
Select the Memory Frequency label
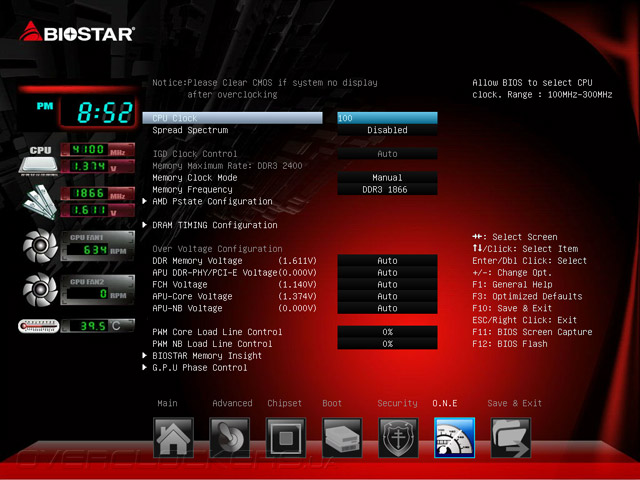pyautogui.click(x=192, y=189)
